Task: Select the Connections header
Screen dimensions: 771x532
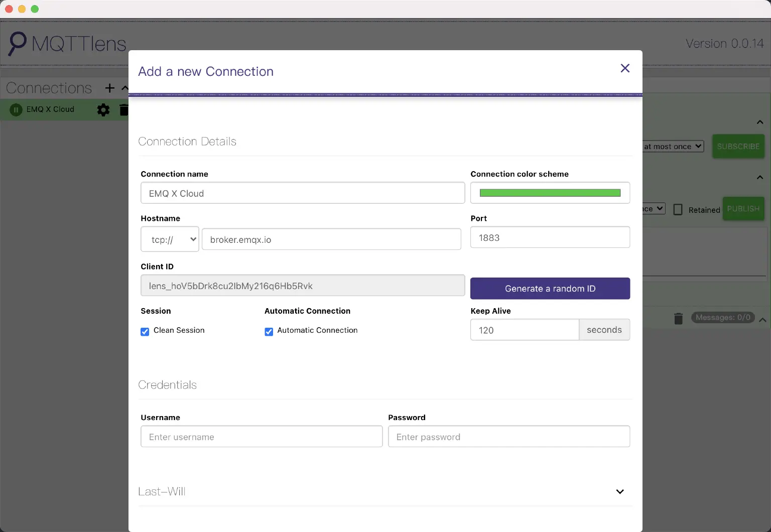Action: (x=48, y=88)
